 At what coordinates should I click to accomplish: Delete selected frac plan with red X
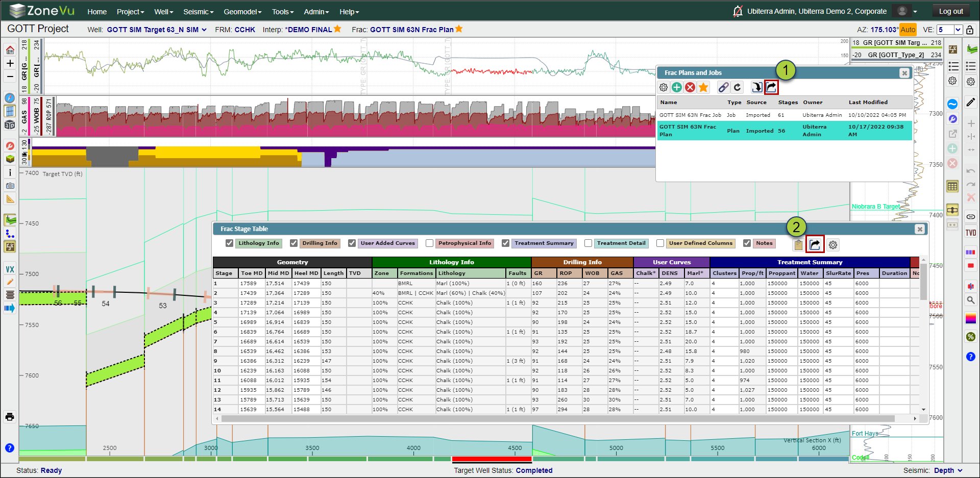click(x=690, y=87)
